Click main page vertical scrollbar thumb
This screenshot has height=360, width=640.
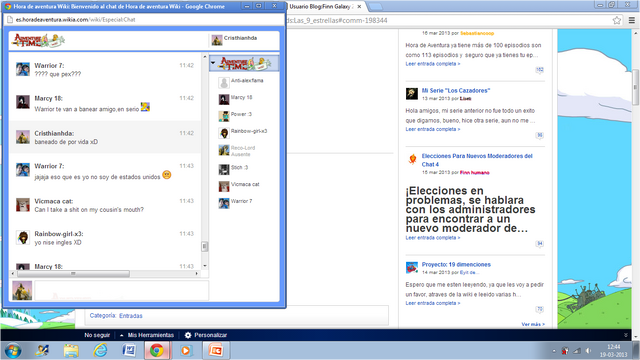tap(636, 87)
